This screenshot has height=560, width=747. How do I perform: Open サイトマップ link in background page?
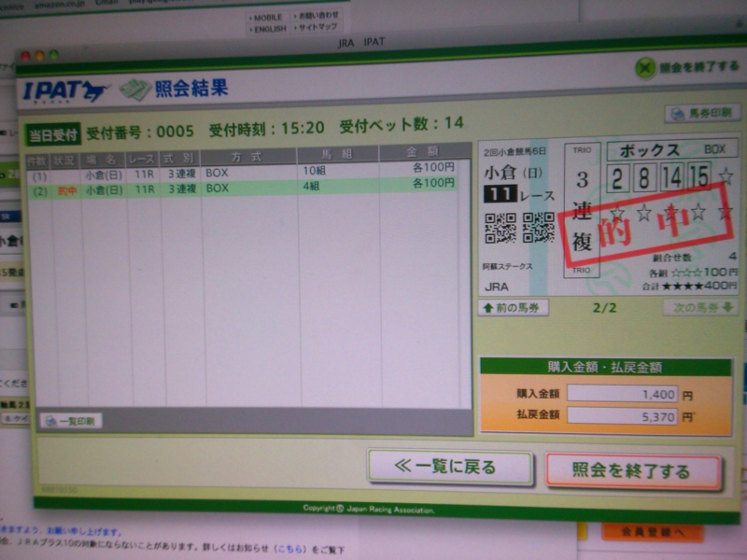click(x=316, y=27)
